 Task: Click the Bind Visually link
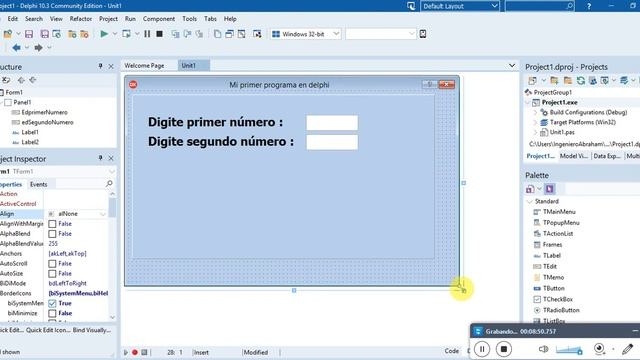pos(92,330)
